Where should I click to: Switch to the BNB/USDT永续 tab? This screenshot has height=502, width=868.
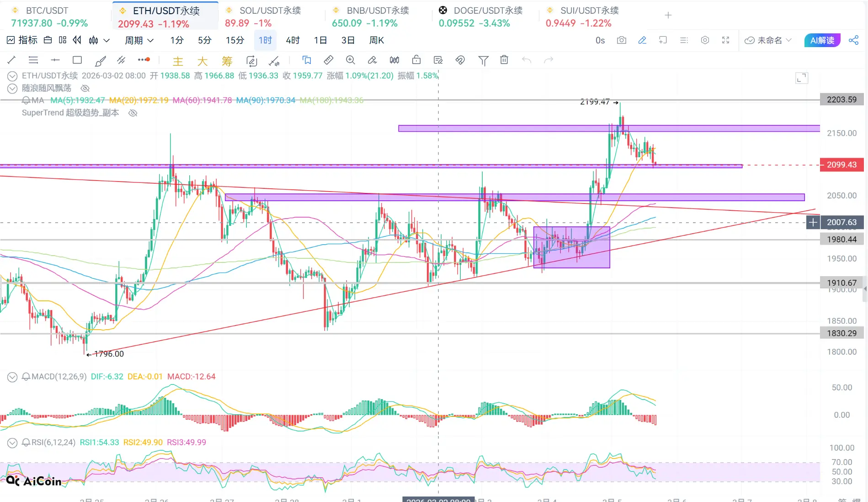tap(378, 16)
